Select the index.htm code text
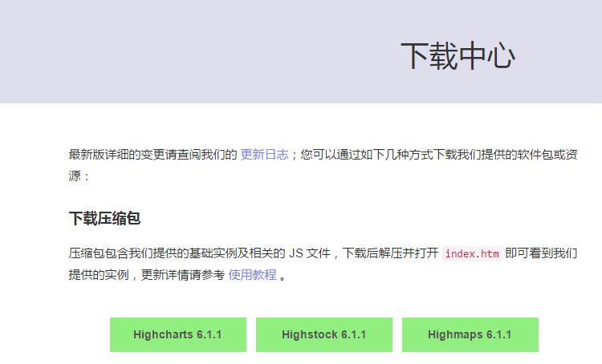 [472, 254]
